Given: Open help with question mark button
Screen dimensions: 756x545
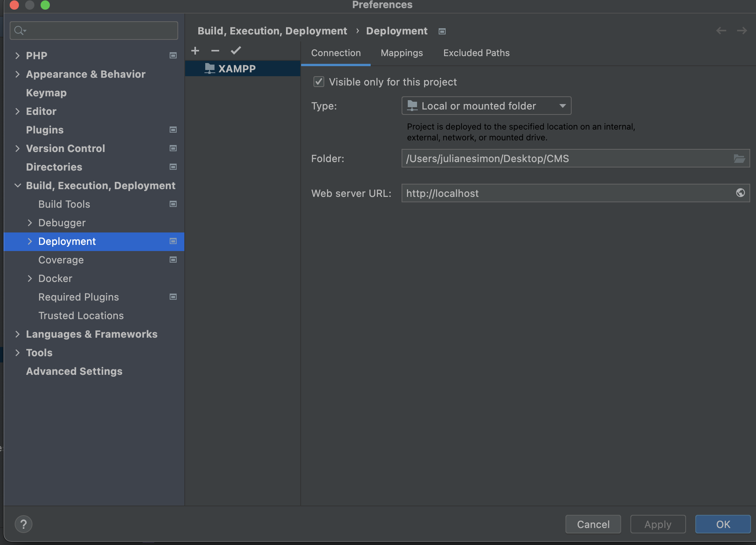Looking at the screenshot, I should coord(24,524).
